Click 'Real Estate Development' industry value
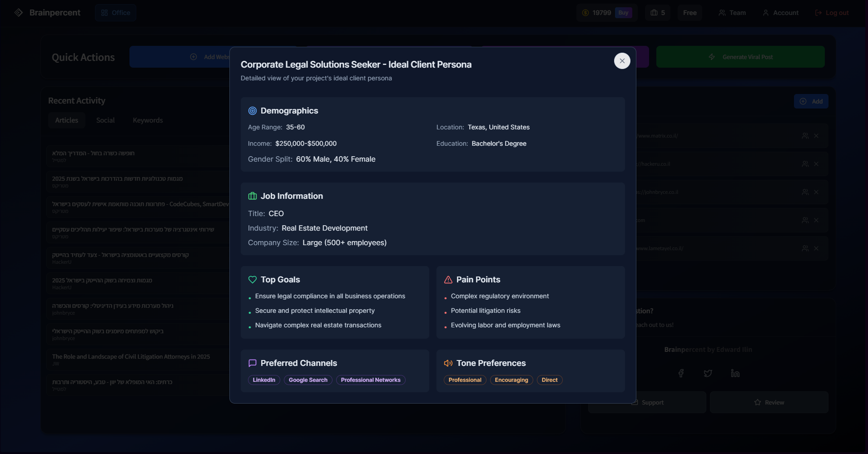 click(324, 228)
